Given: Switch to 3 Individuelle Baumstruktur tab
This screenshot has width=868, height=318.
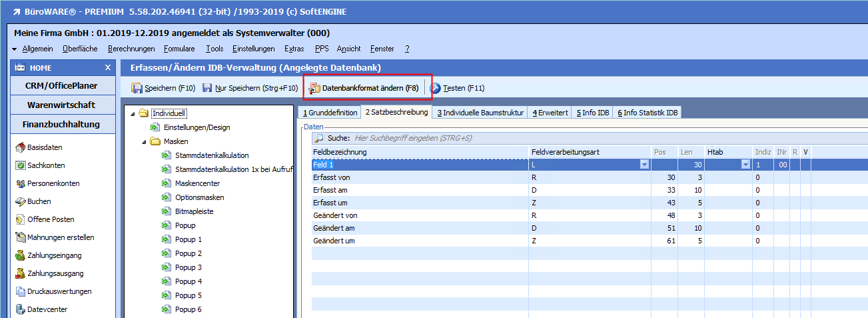Looking at the screenshot, I should tap(480, 113).
